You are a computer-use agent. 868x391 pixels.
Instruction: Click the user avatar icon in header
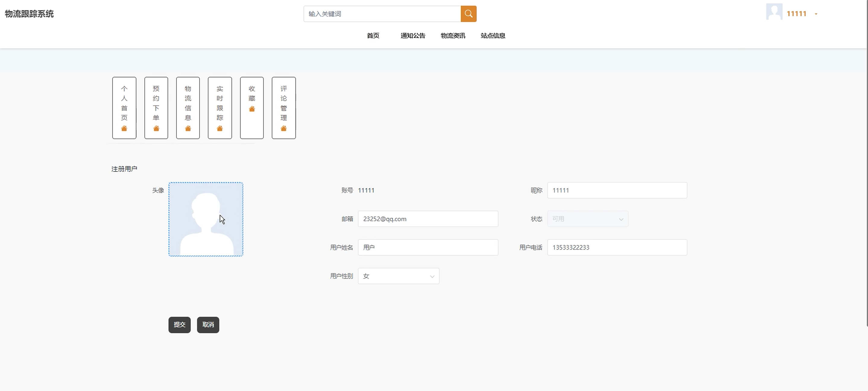[774, 12]
